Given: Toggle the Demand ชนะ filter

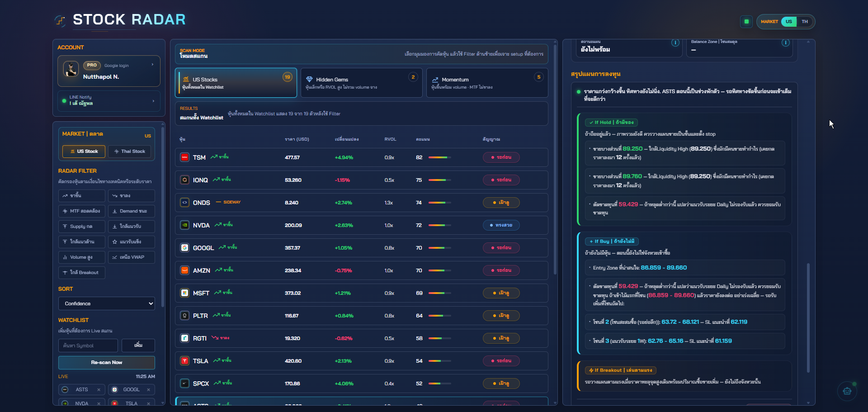Looking at the screenshot, I should [132, 211].
